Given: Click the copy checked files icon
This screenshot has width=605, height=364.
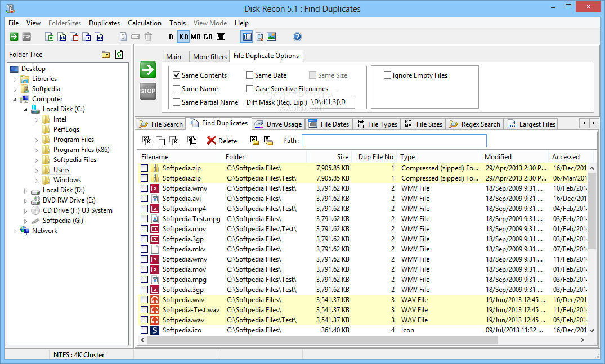Looking at the screenshot, I should coord(192,141).
